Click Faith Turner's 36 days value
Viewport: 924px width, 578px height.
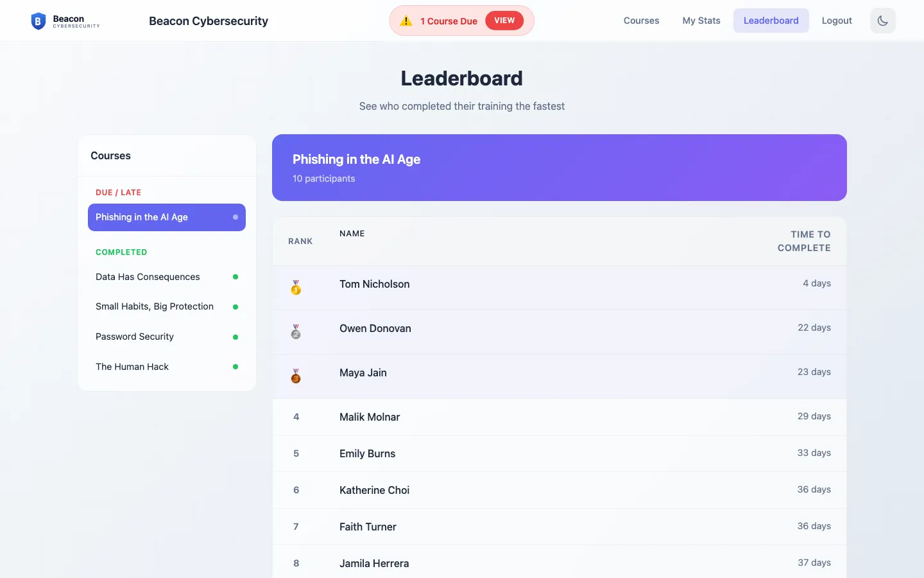pos(814,526)
